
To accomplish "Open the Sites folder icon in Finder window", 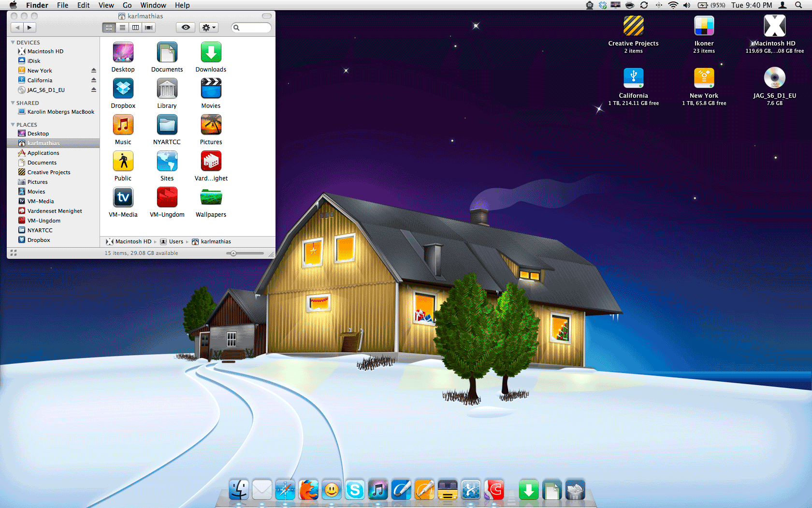I will coord(167,162).
